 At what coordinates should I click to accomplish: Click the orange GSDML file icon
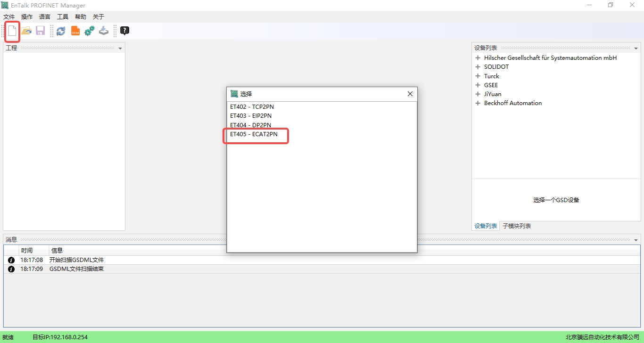click(75, 31)
